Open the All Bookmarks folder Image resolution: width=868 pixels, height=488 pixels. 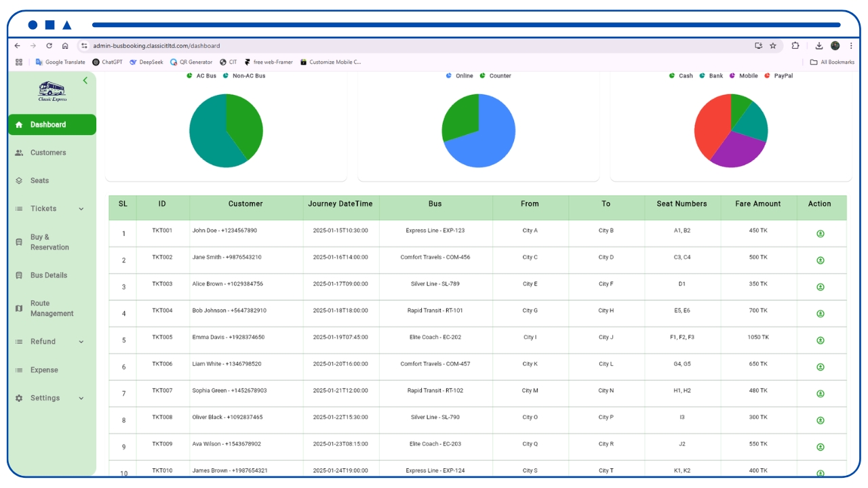[x=832, y=62]
